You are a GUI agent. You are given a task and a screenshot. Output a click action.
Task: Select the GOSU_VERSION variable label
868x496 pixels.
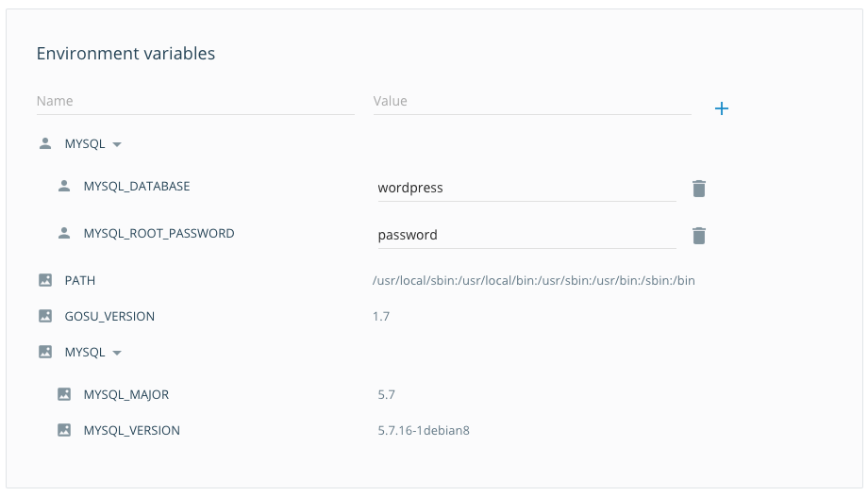[109, 316]
